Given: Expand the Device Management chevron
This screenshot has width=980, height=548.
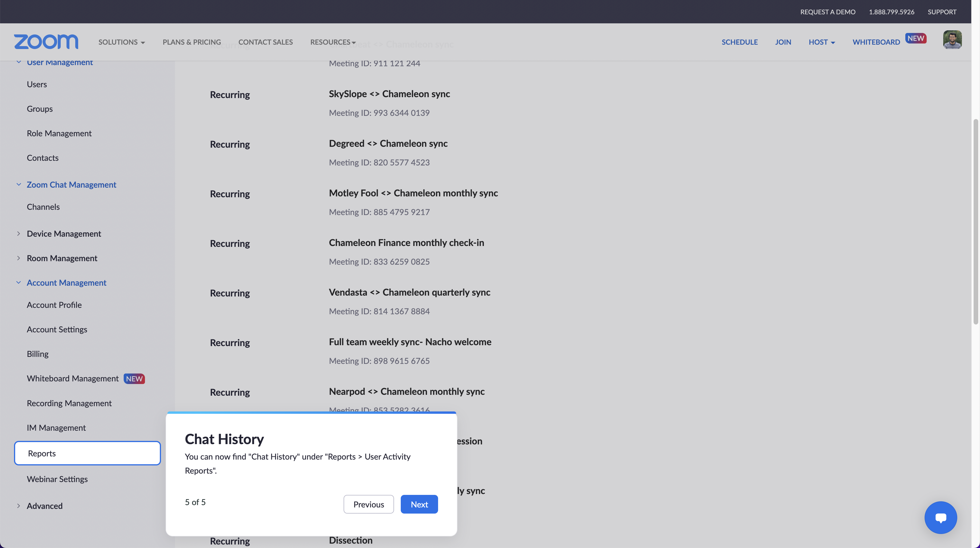Looking at the screenshot, I should point(18,234).
